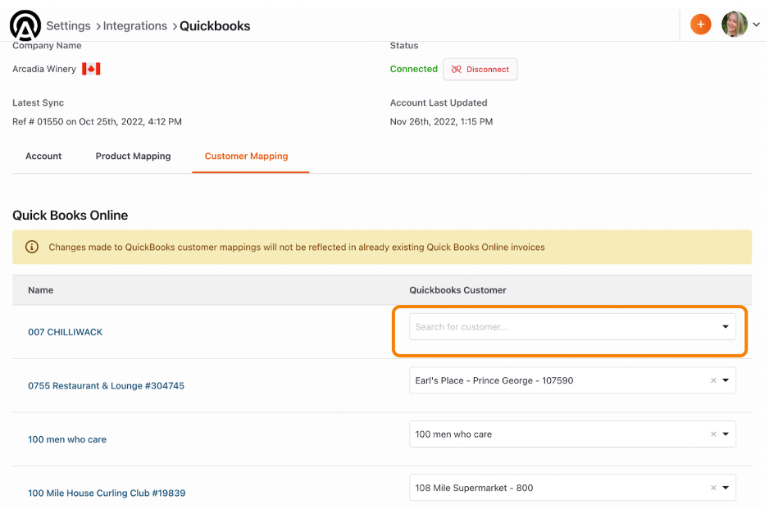Open the 100 men who care link
769x532 pixels.
point(67,439)
